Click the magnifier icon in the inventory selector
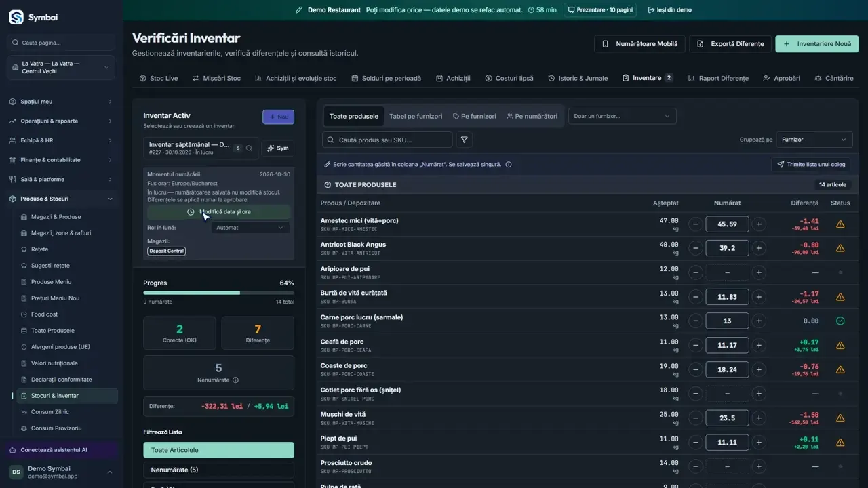The height and width of the screenshot is (488, 868). 250,148
